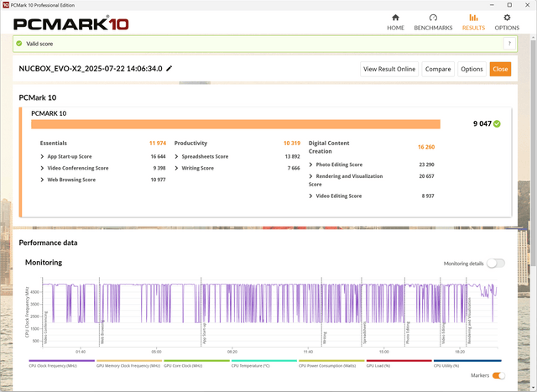This screenshot has width=537, height=392.
Task: Expand Video Editing Score row
Action: (x=310, y=196)
